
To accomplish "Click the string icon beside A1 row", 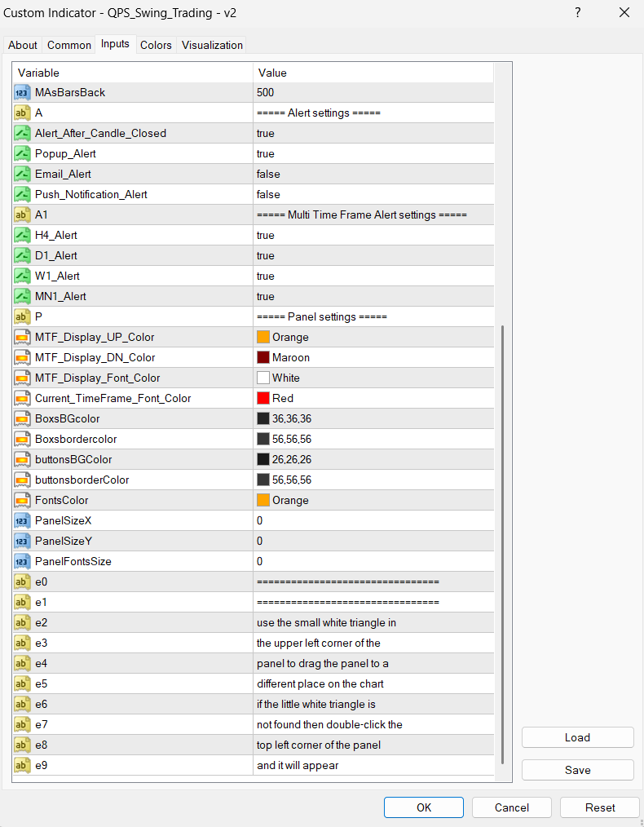I will click(22, 214).
